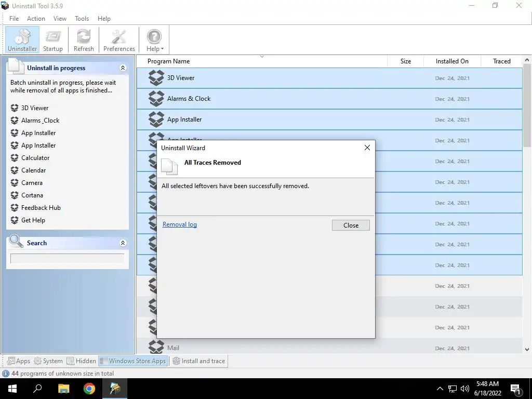The height and width of the screenshot is (399, 532).
Task: Click the Uninstall Tool taskbar icon
Action: point(115,389)
